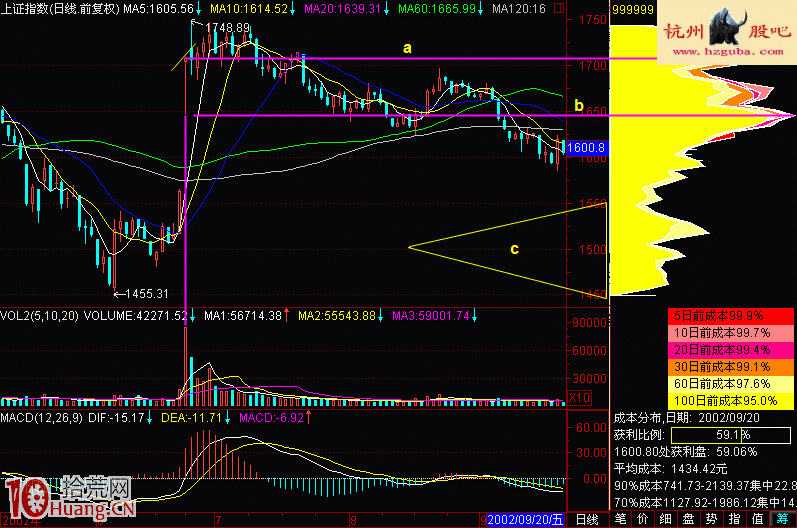Click the blue 2002/09/20/五 date marker

click(x=526, y=520)
